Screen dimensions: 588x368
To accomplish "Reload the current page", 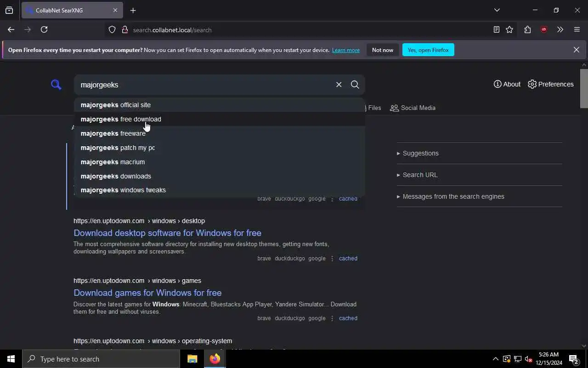I will (44, 29).
